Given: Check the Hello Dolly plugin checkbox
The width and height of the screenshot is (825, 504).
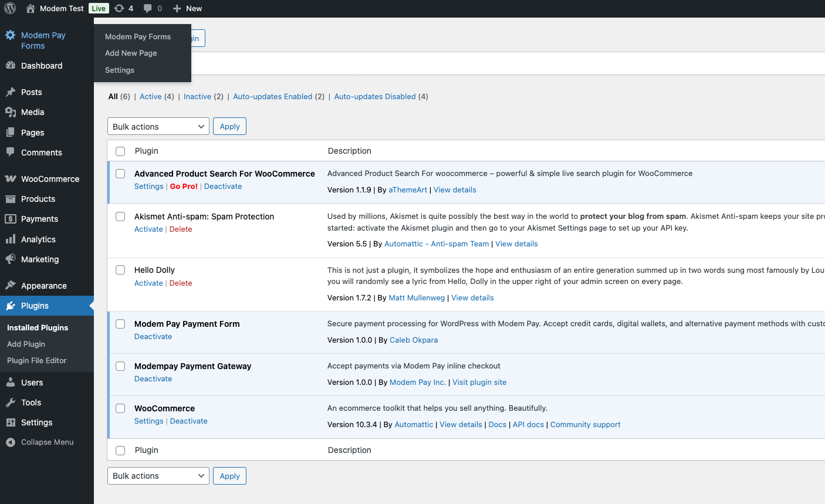Looking at the screenshot, I should [120, 270].
